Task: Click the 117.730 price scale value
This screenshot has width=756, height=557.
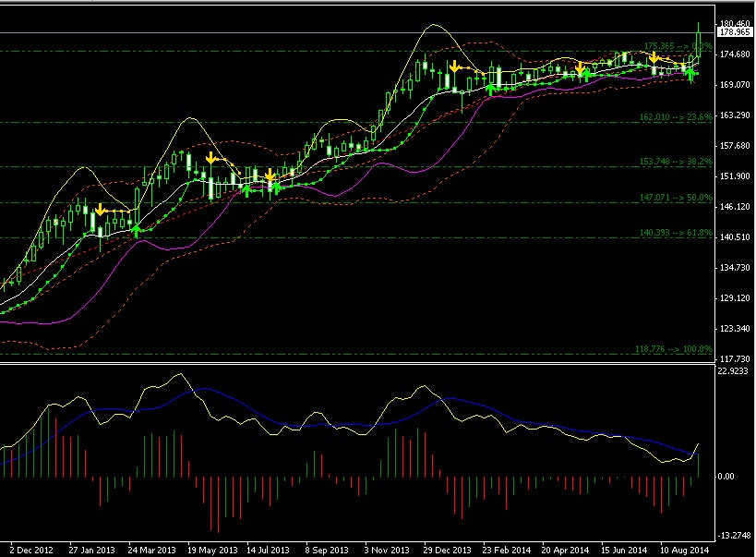Action: [735, 358]
